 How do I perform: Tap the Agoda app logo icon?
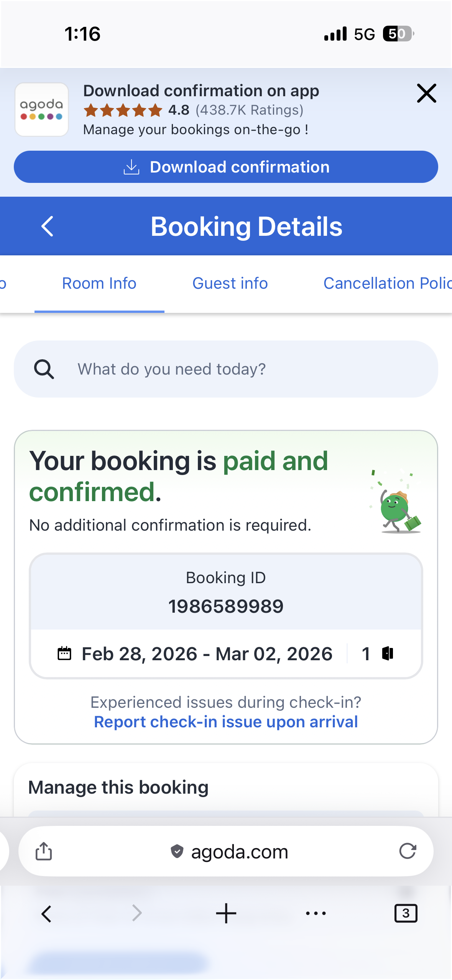[41, 110]
